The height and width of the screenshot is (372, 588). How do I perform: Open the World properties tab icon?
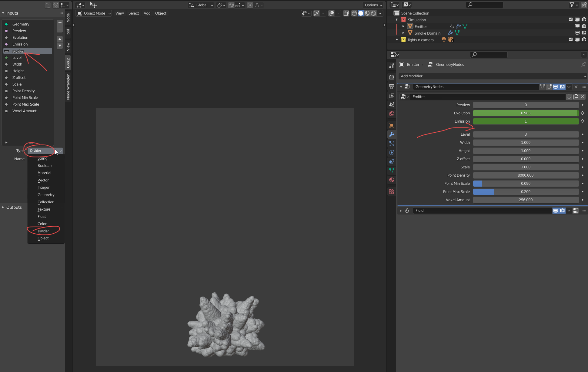tap(392, 114)
